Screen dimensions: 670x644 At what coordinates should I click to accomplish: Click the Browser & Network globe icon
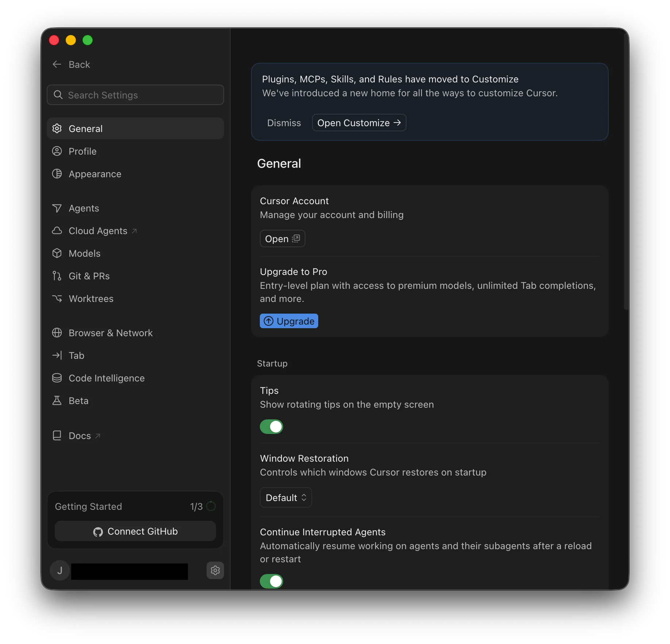pyautogui.click(x=57, y=333)
